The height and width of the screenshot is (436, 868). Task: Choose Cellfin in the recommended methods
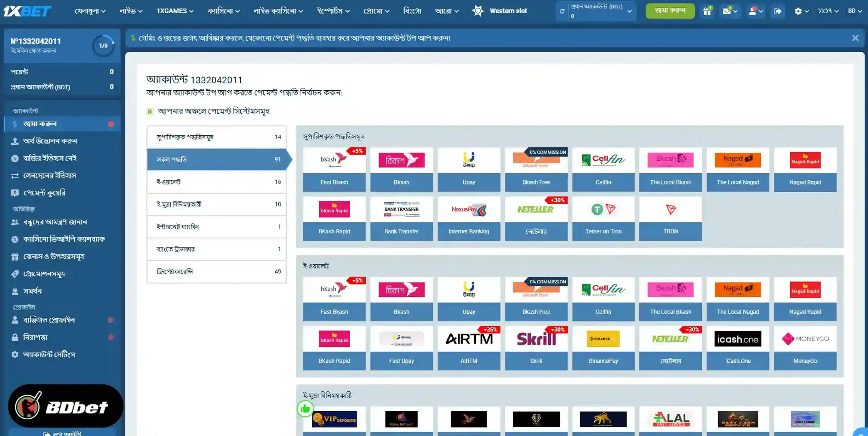(603, 169)
